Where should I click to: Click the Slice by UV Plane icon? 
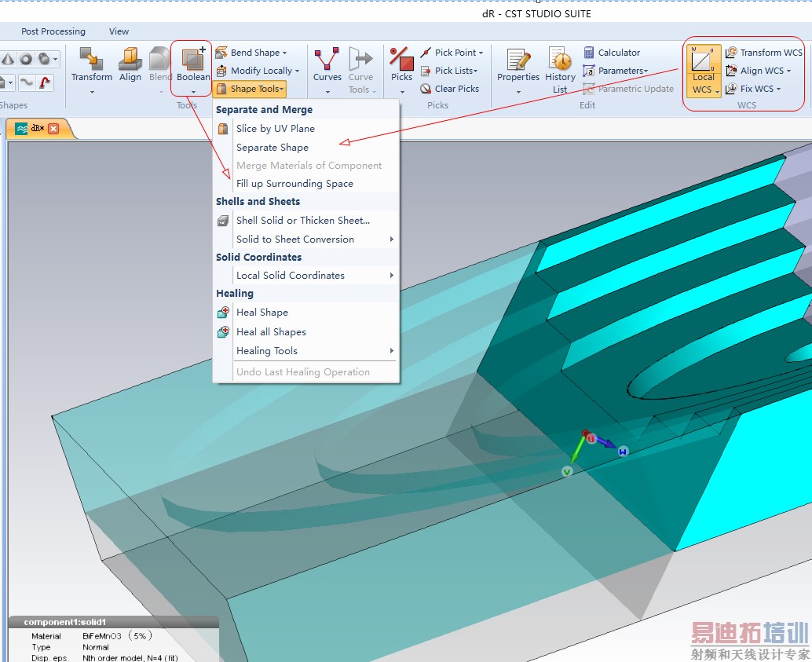[x=223, y=129]
